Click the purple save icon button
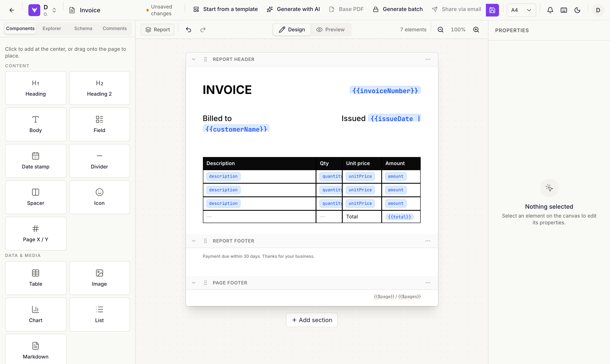 (x=492, y=10)
